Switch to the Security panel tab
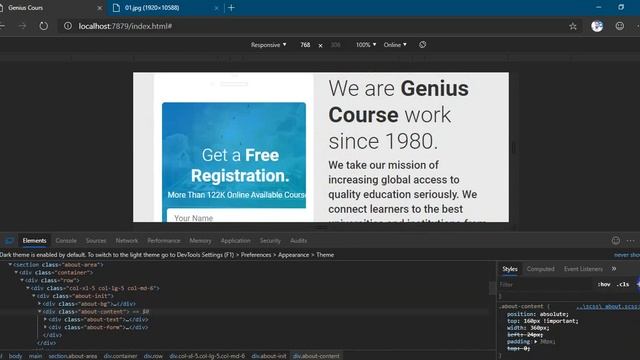This screenshot has width=640, height=360. coord(270,241)
